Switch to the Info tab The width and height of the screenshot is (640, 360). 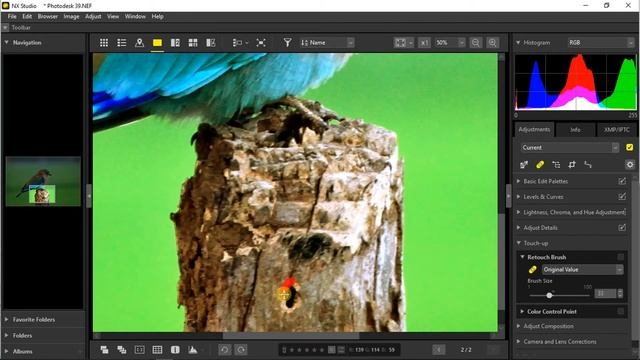575,129
